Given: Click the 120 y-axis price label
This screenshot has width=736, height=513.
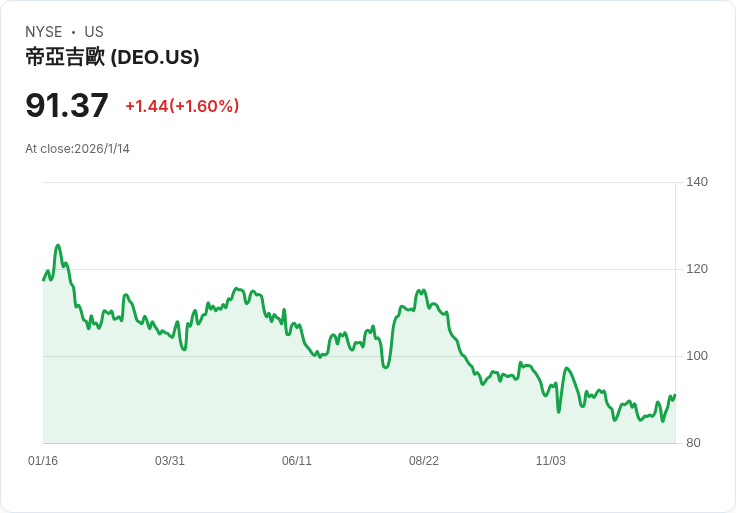Looking at the screenshot, I should pyautogui.click(x=697, y=269).
